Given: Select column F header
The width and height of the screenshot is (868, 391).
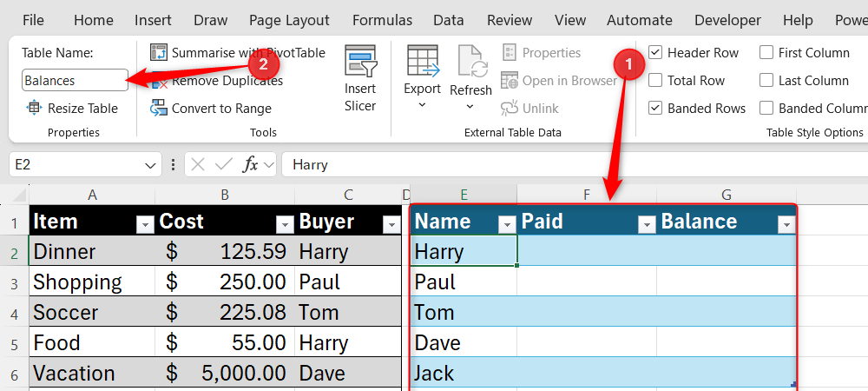Looking at the screenshot, I should tap(587, 195).
